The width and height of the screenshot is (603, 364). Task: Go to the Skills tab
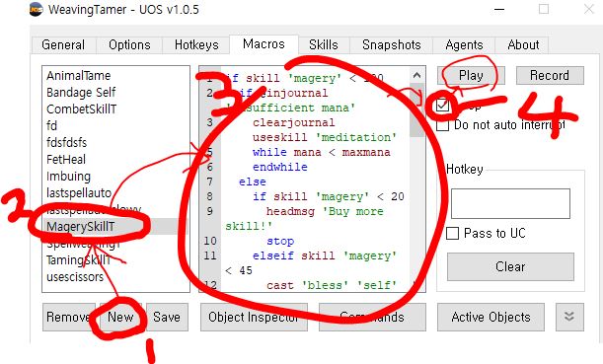coord(324,45)
